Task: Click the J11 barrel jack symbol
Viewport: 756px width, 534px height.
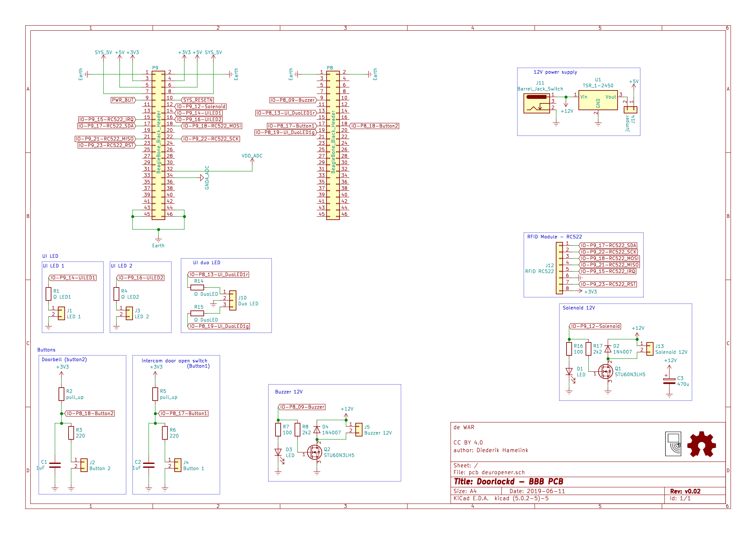Action: [x=536, y=103]
